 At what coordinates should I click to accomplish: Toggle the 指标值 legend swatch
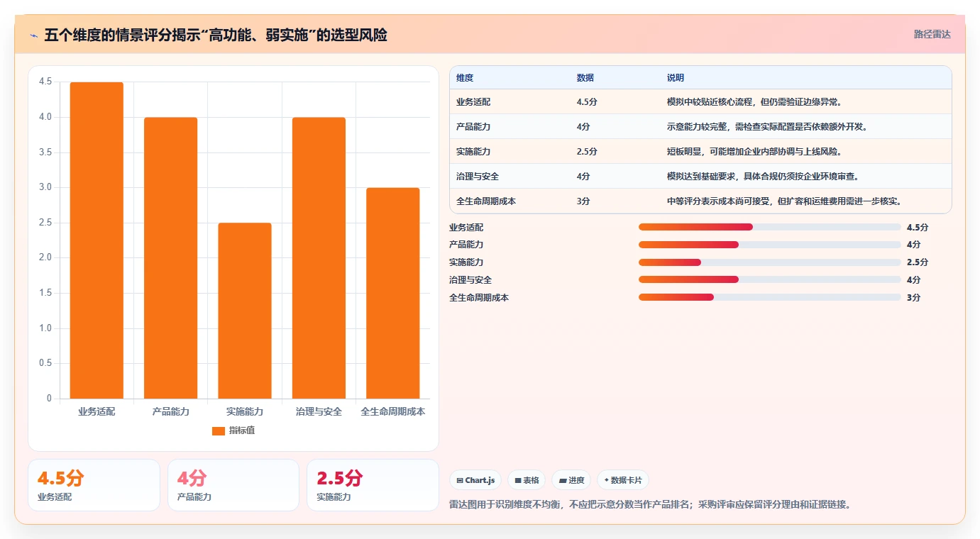click(219, 430)
